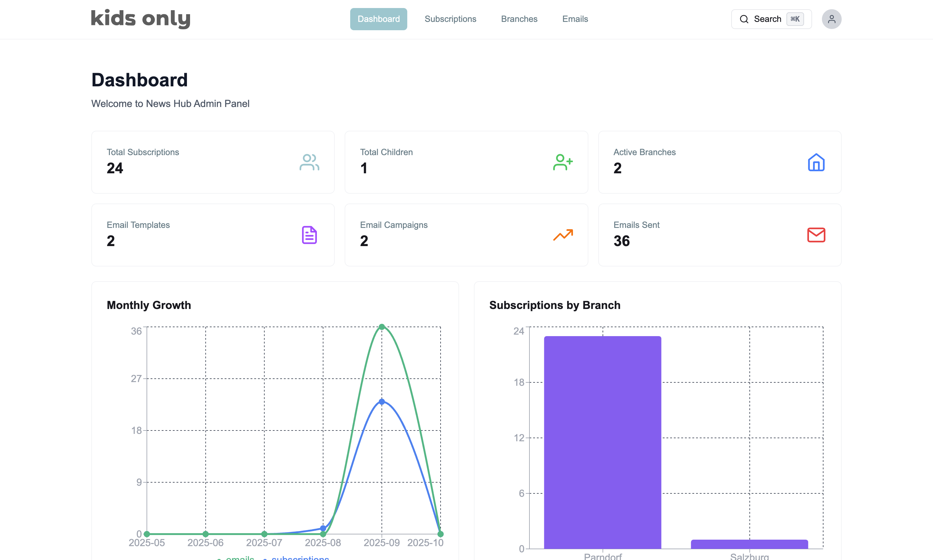Click the Emails Sent envelope icon
The image size is (933, 560).
[816, 235]
